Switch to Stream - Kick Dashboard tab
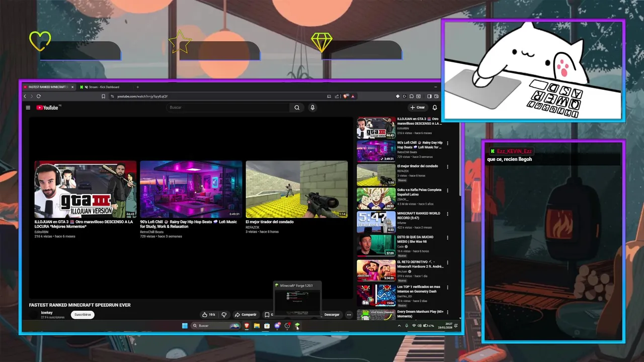The height and width of the screenshot is (362, 644). (103, 87)
